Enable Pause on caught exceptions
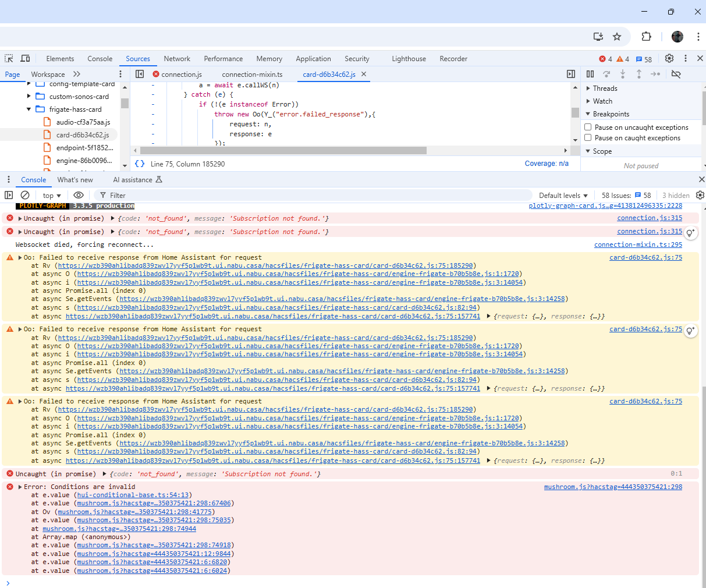 click(x=588, y=137)
